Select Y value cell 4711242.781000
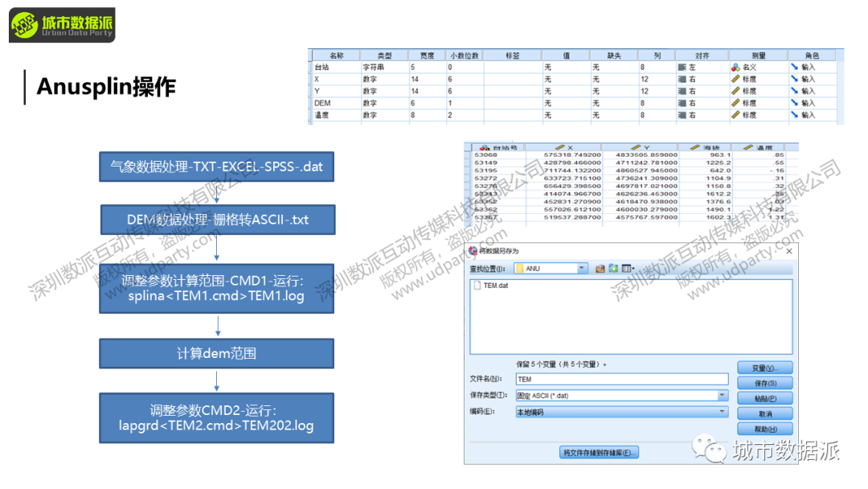Image resolution: width=868 pixels, height=489 pixels. tap(640, 162)
